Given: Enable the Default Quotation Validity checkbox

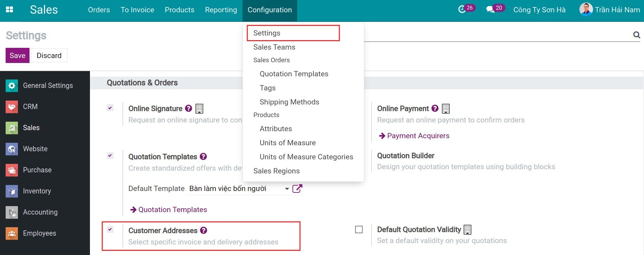Looking at the screenshot, I should pyautogui.click(x=359, y=230).
